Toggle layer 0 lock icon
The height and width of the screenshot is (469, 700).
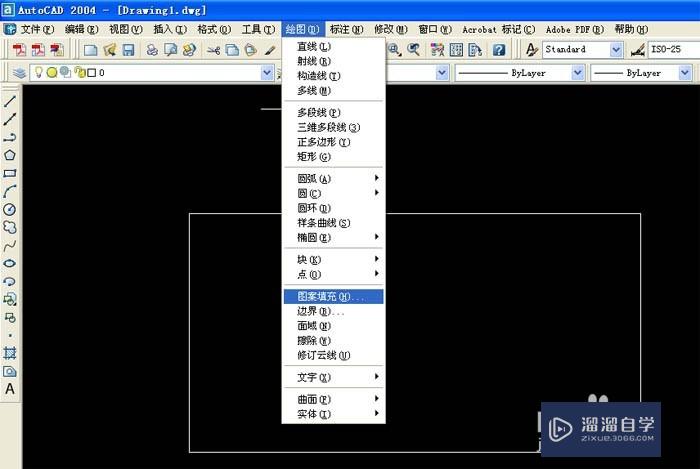[80, 72]
